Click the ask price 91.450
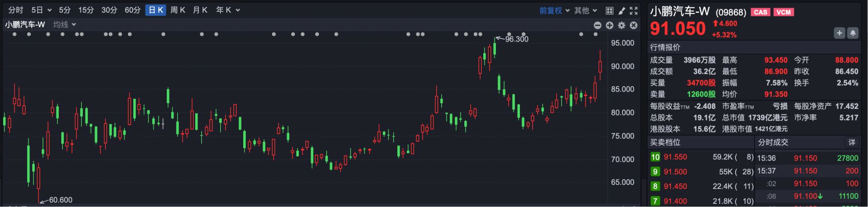The width and height of the screenshot is (868, 207). tap(675, 186)
